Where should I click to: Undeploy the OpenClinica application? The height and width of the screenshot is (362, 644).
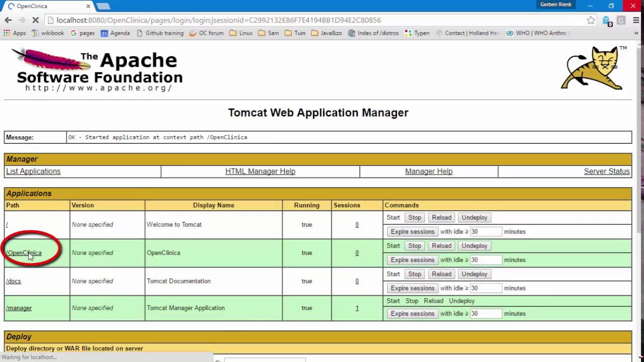pos(474,246)
